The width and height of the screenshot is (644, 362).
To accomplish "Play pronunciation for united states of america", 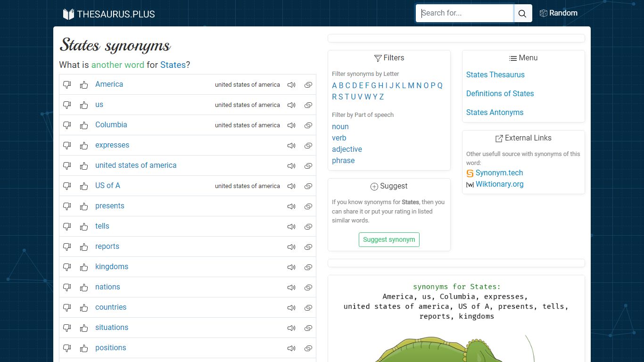I will click(291, 166).
